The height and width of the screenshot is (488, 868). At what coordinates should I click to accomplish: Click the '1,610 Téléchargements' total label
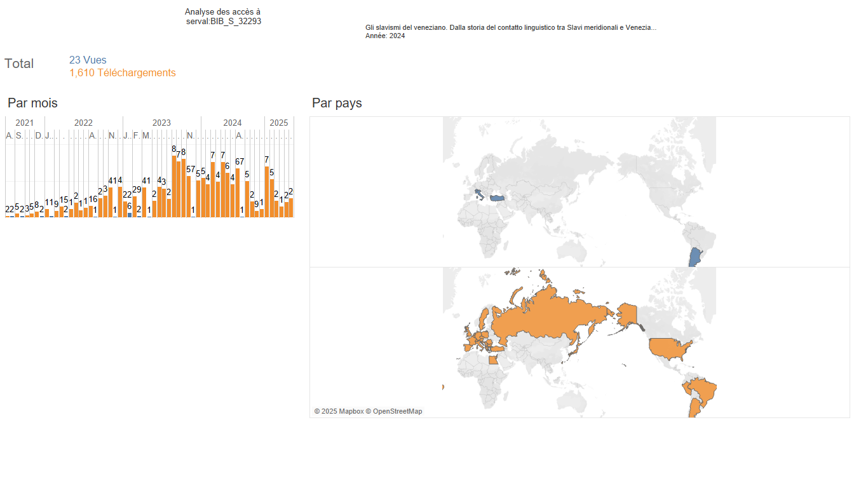pos(123,72)
